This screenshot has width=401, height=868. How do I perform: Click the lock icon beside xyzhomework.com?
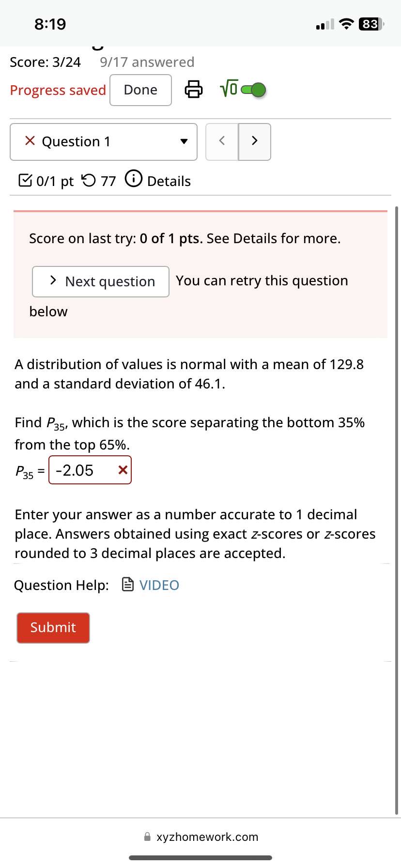146,837
